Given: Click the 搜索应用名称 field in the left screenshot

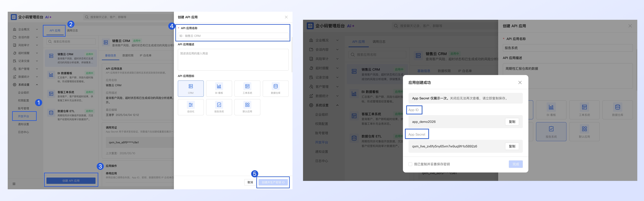Looking at the screenshot, I should click(x=71, y=41).
